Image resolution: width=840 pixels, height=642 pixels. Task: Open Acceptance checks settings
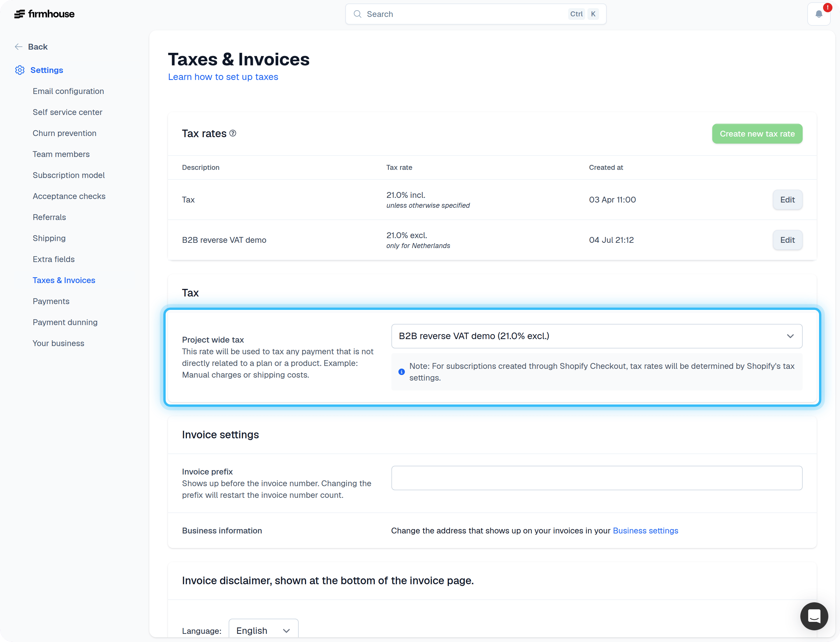click(69, 196)
